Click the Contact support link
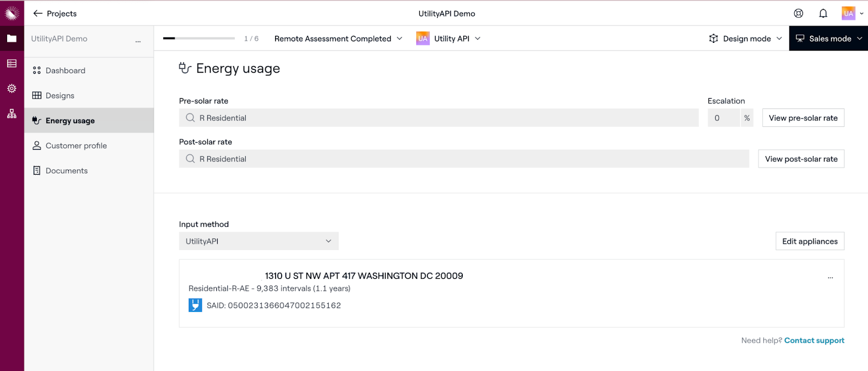This screenshot has height=371, width=868. (814, 341)
